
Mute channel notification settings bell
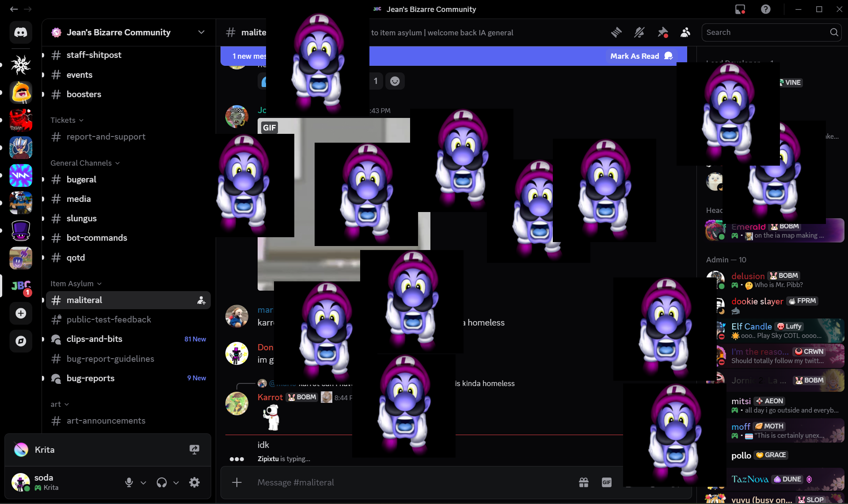click(x=639, y=32)
